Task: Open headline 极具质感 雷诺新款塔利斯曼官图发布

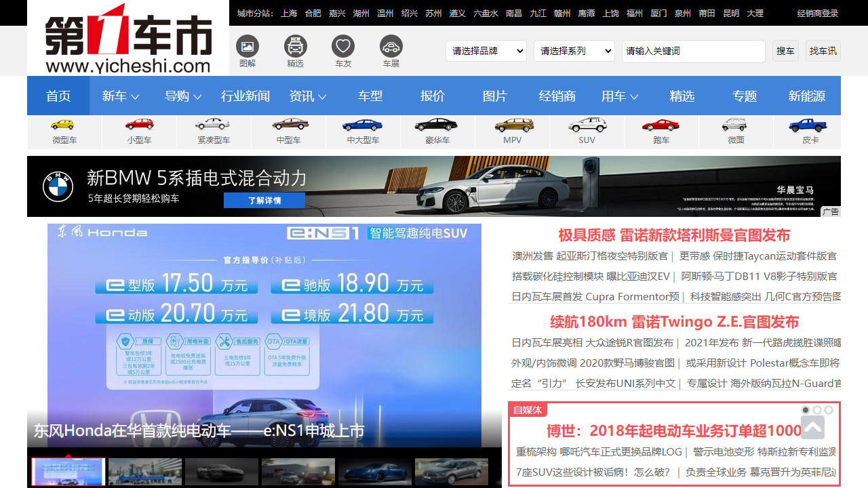Action: pos(674,235)
